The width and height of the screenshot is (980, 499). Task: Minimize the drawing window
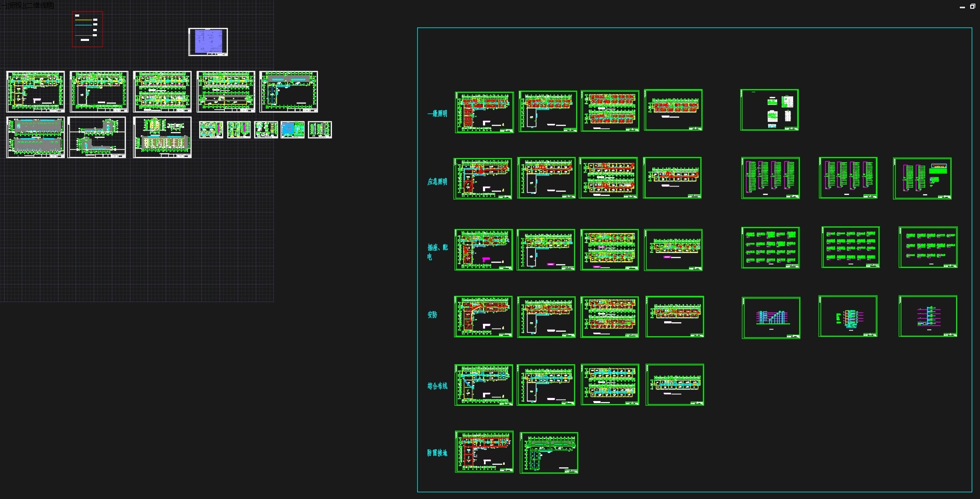(962, 7)
